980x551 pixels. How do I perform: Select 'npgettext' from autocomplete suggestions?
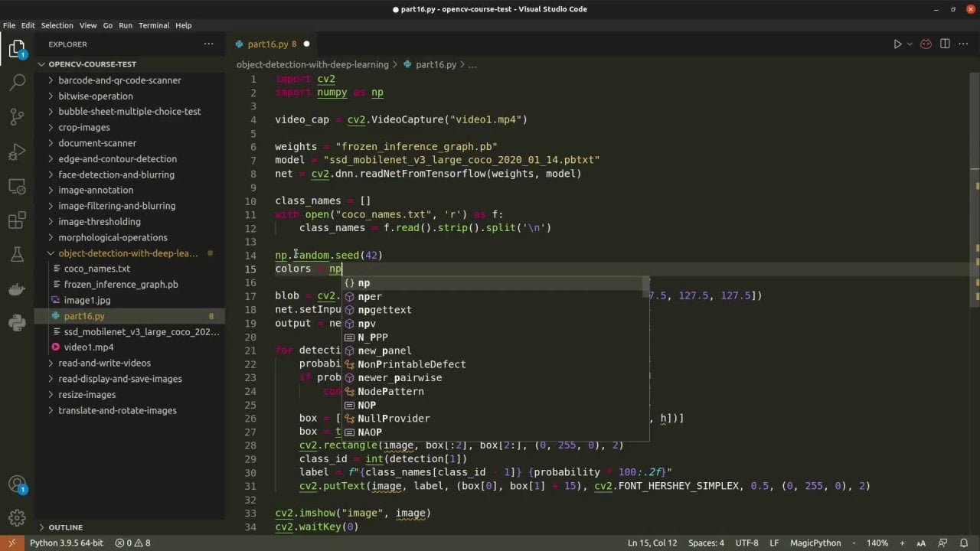coord(384,310)
